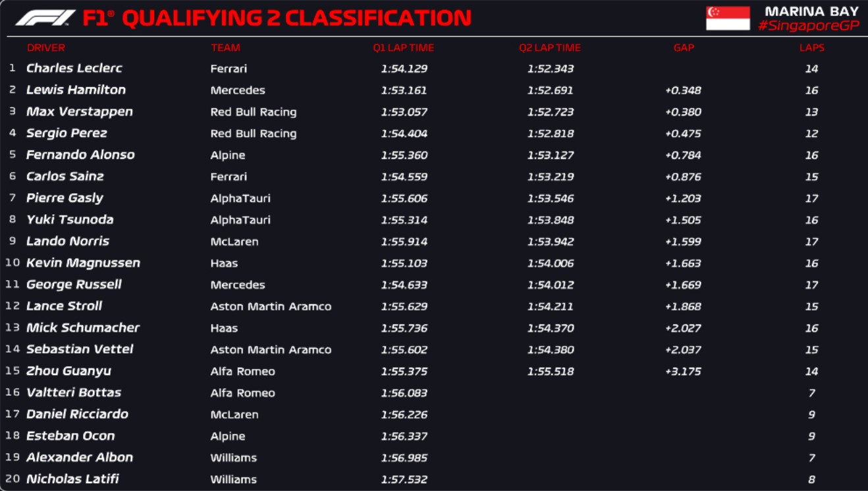The image size is (868, 491).
Task: Click on Max Verstappen's name
Action: tap(79, 112)
